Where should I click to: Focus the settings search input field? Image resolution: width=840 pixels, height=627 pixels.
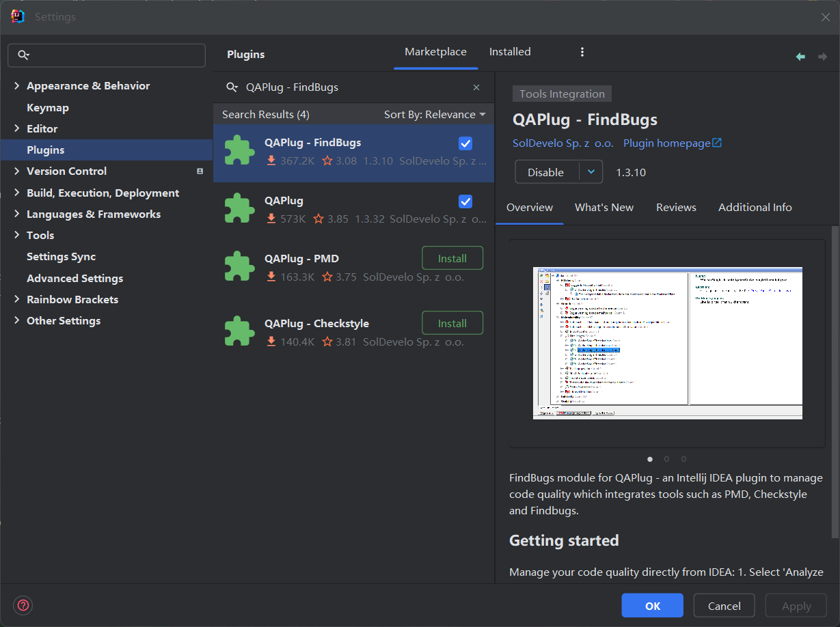pyautogui.click(x=107, y=55)
